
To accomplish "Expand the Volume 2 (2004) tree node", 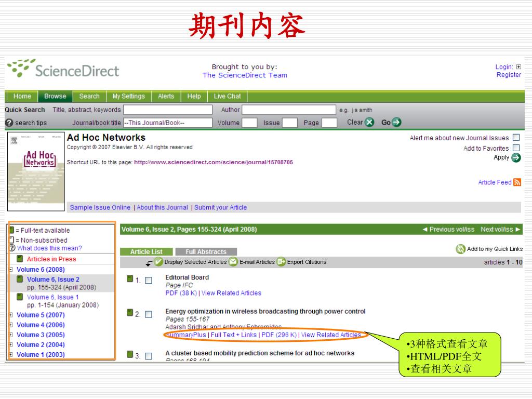I will point(10,345).
